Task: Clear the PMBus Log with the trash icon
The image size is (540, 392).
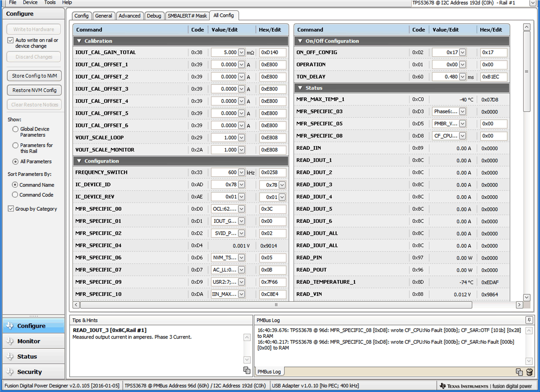Action: tap(530, 372)
